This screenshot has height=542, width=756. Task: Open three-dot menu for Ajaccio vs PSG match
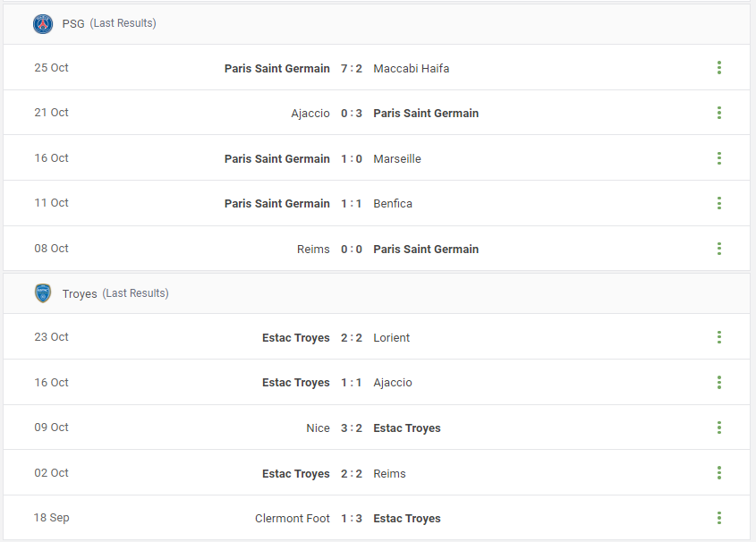click(x=719, y=113)
